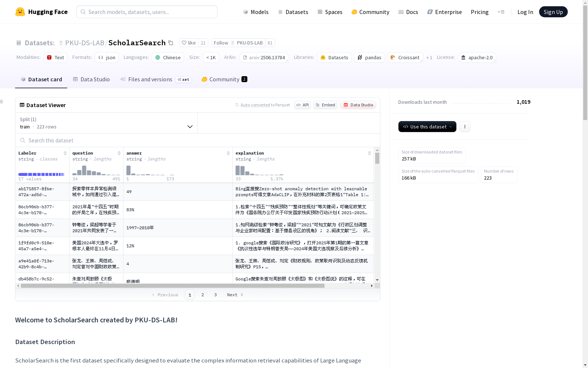Click the answer cell '1997—2010年'

[x=178, y=228]
